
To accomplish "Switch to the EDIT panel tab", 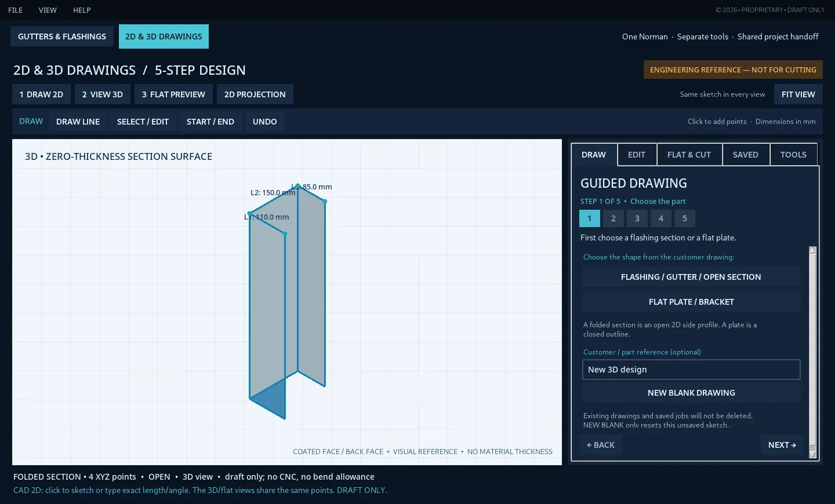I will tap(637, 155).
